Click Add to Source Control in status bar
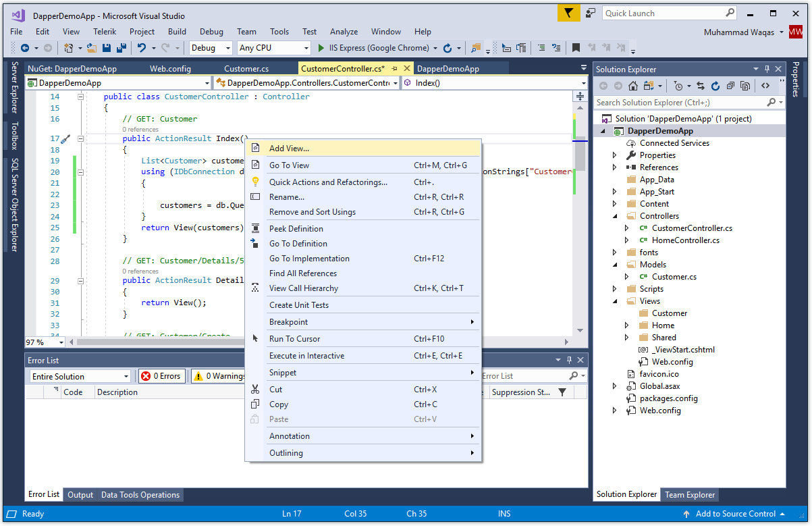Image resolution: width=812 pixels, height=526 pixels. tap(736, 514)
